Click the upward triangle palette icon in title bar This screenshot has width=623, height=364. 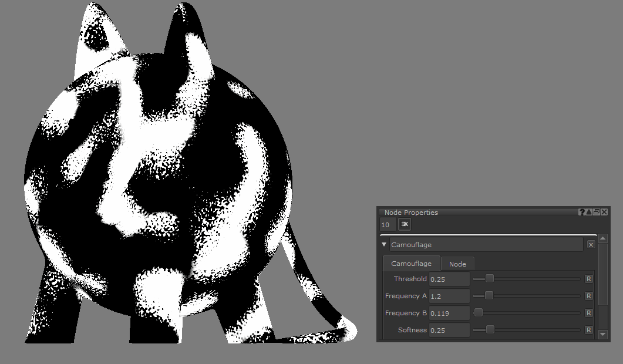click(589, 212)
